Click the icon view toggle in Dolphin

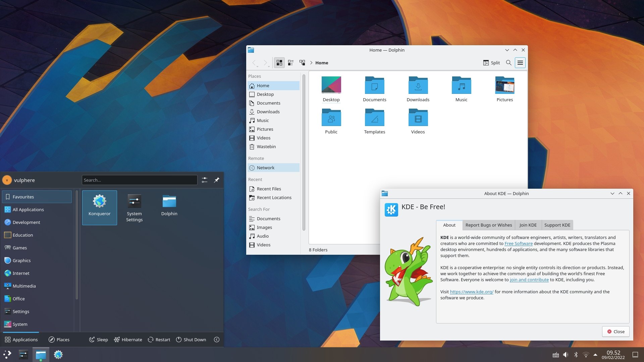tap(279, 62)
